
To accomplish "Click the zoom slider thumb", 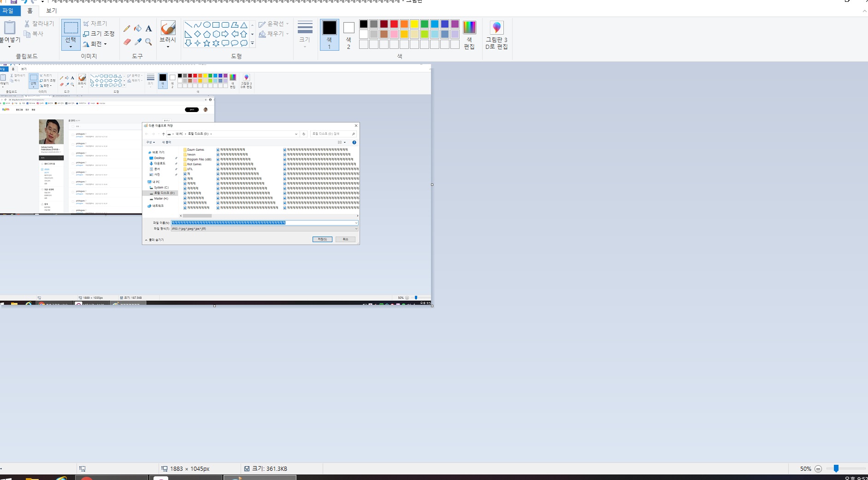I will [x=836, y=468].
